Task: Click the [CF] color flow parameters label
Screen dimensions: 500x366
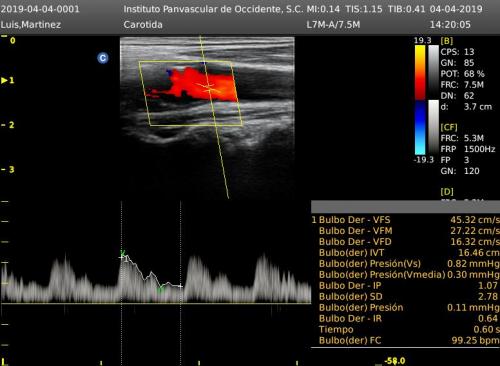Action: [x=449, y=127]
